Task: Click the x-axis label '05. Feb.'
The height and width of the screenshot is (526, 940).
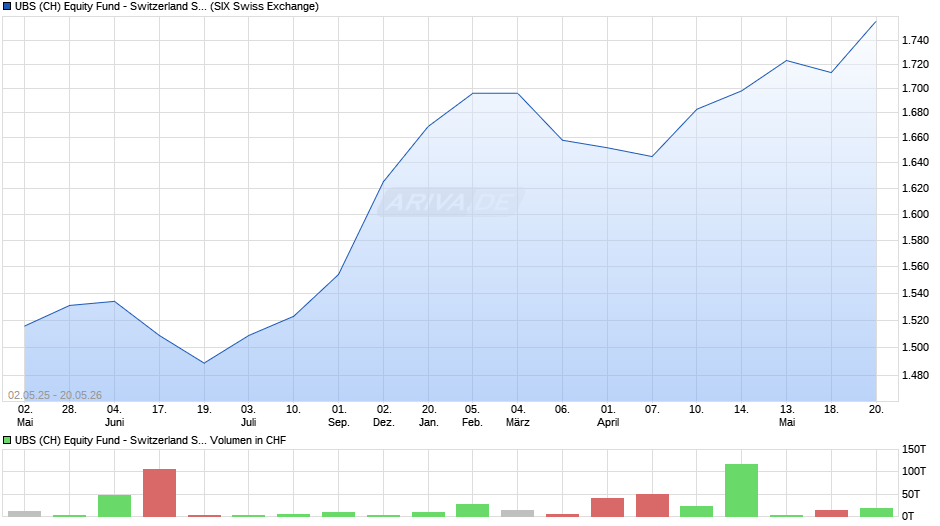Action: (x=472, y=416)
